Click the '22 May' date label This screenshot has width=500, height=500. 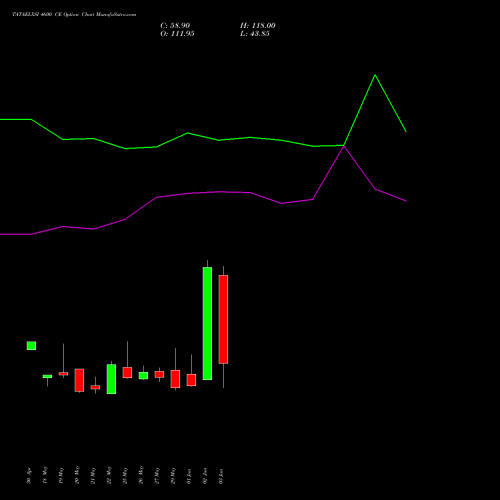109,475
